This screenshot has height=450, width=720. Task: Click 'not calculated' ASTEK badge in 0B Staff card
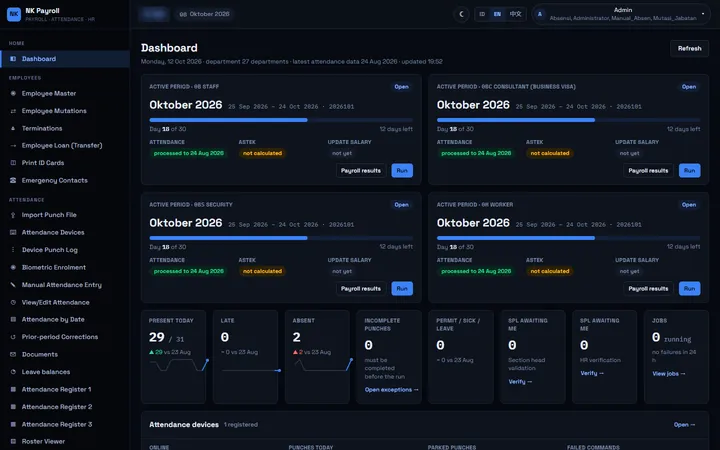pos(262,153)
